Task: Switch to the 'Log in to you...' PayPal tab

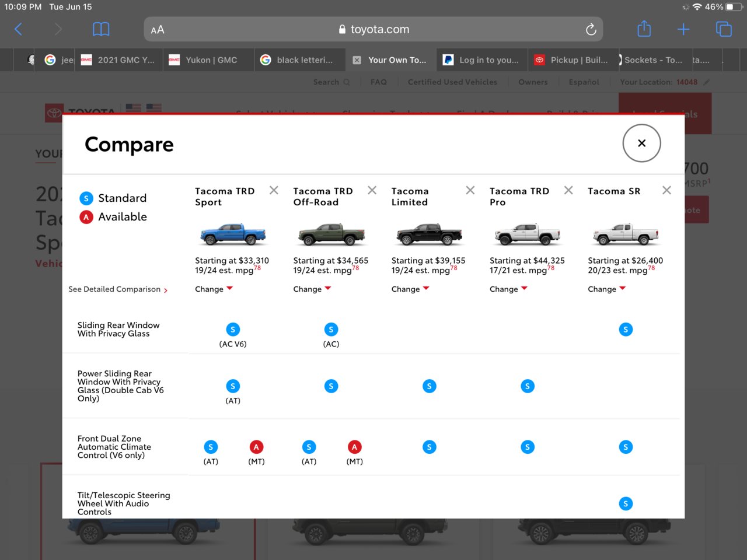Action: click(482, 60)
